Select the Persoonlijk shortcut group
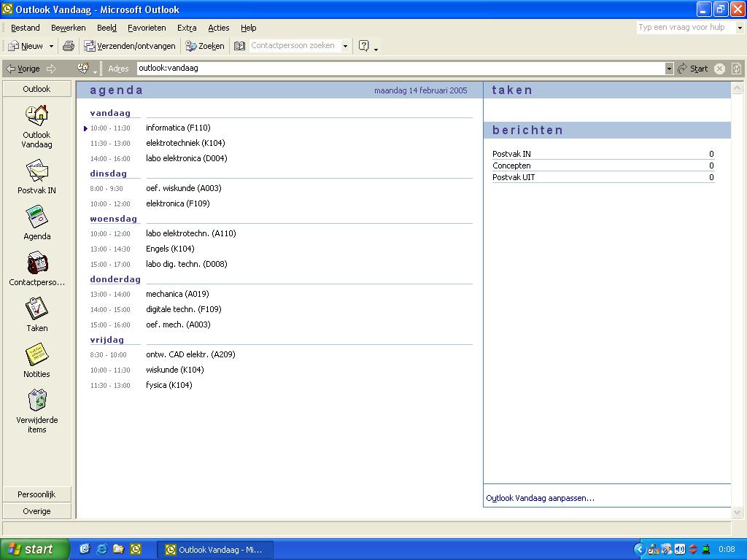This screenshot has height=560, width=747. point(36,494)
